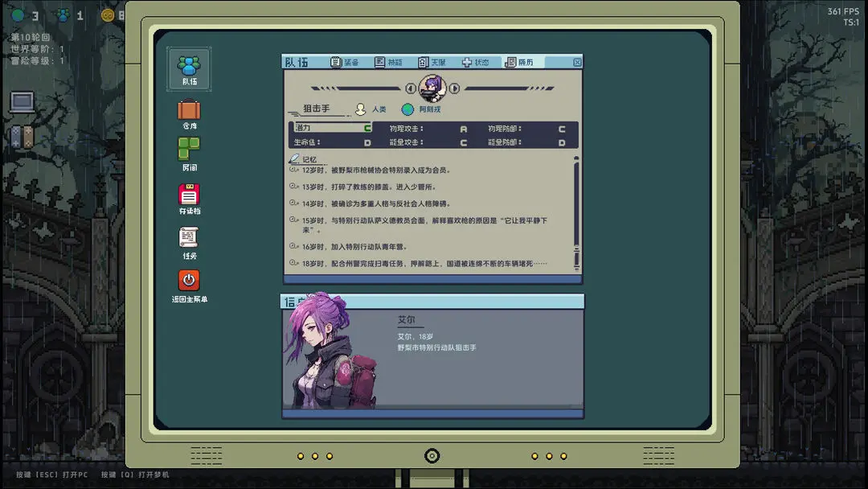
Task: Click the 艾尔 character portrait image
Action: [331, 351]
